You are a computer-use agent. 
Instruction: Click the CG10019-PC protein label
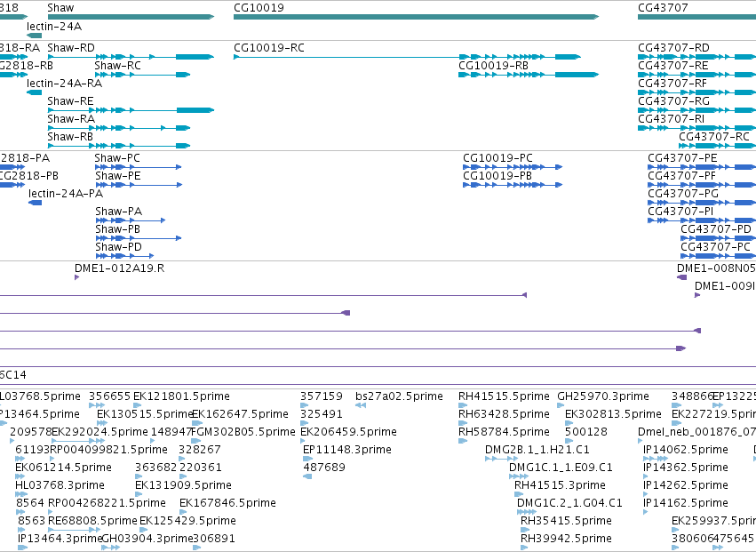point(497,158)
